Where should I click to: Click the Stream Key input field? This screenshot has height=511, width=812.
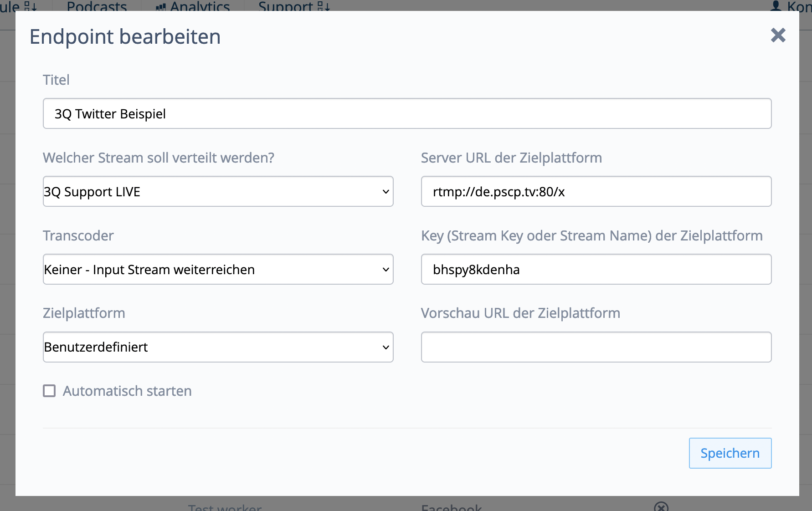coord(596,269)
